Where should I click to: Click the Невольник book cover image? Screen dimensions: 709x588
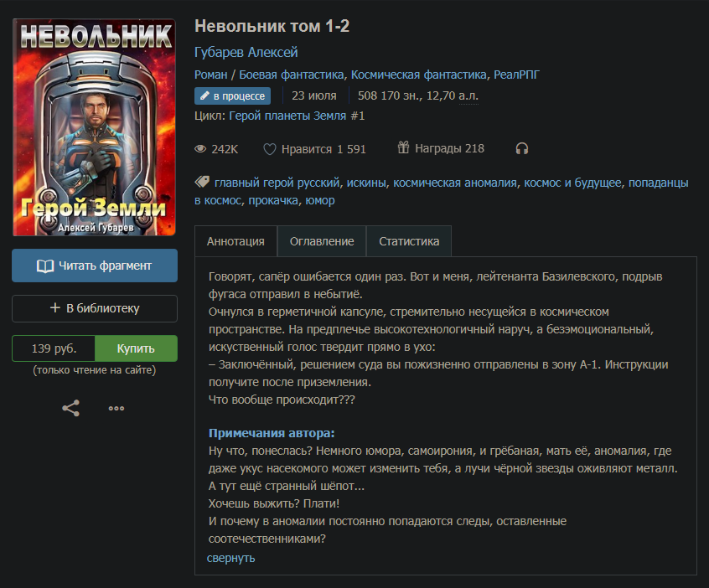click(x=95, y=127)
